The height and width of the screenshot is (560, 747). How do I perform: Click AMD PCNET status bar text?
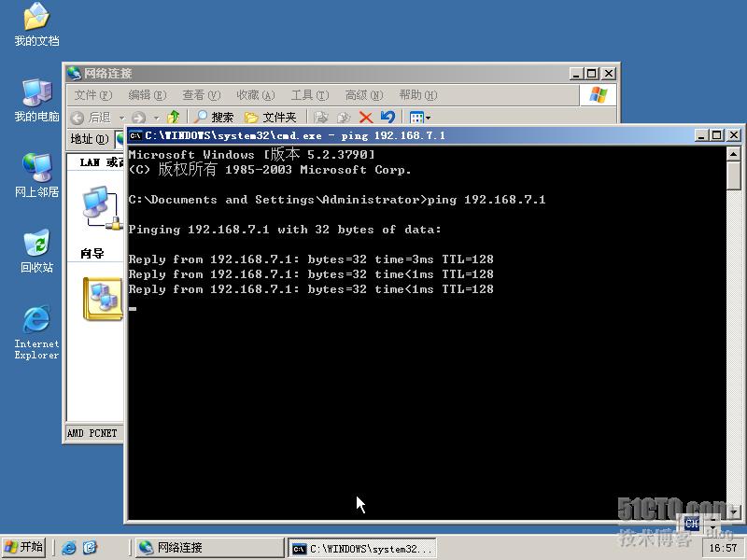click(92, 433)
